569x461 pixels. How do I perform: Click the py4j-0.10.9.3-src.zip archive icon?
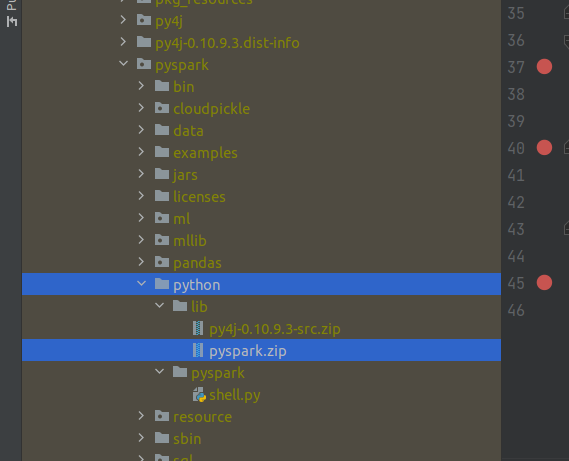(198, 328)
